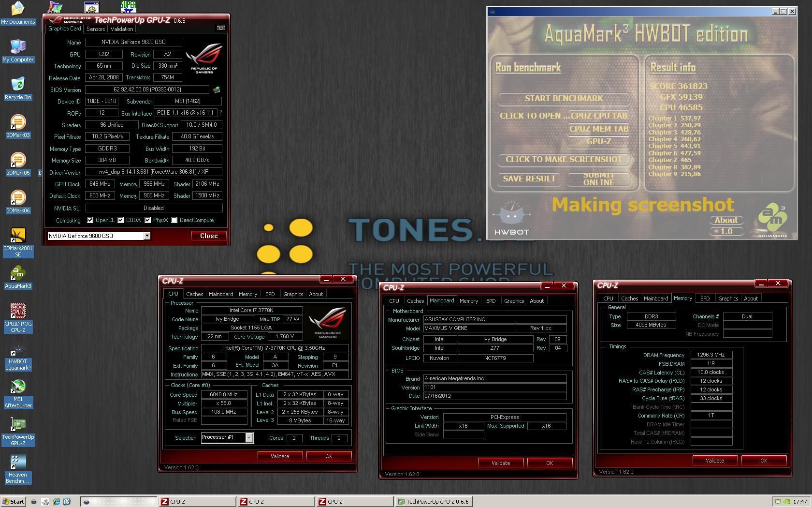Screen dimensions: 812x508
Task: Click Validate in the Memory CPU-Z window
Action: [x=715, y=461]
